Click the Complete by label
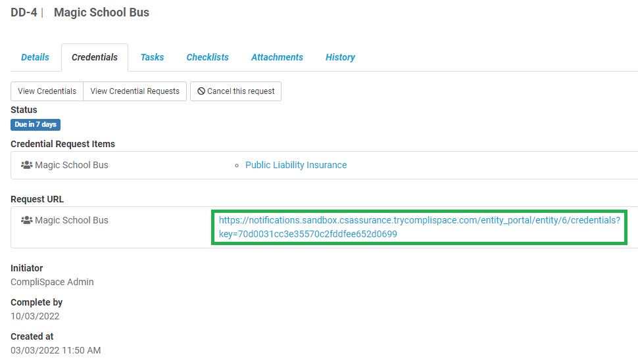The height and width of the screenshot is (364, 638). [x=36, y=302]
